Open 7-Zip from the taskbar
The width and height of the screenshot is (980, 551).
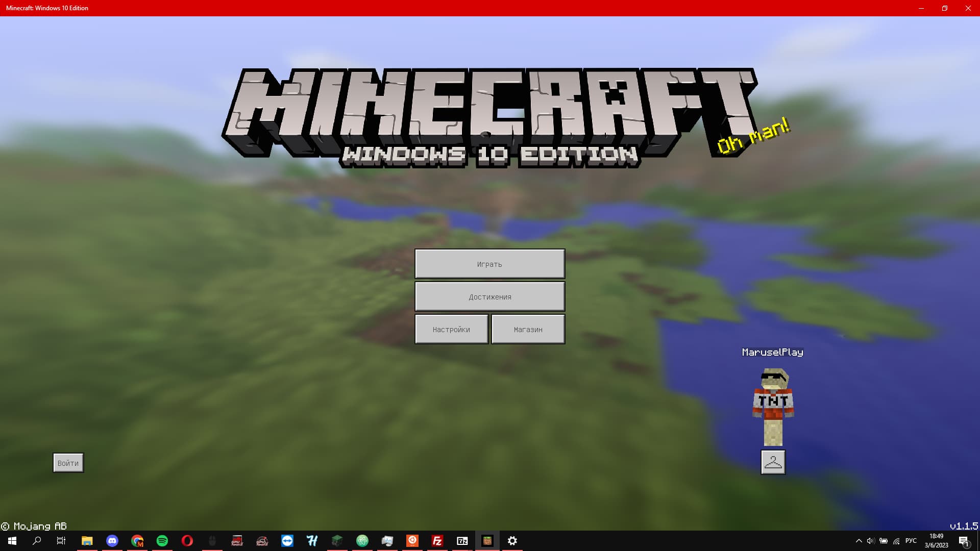462,541
